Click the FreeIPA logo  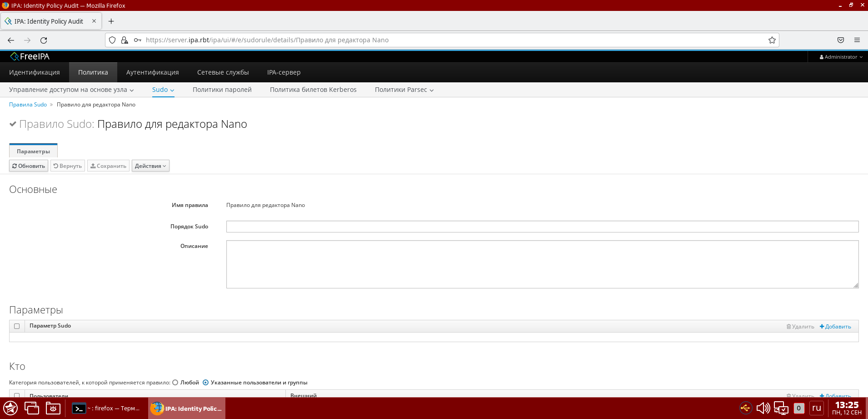point(30,56)
